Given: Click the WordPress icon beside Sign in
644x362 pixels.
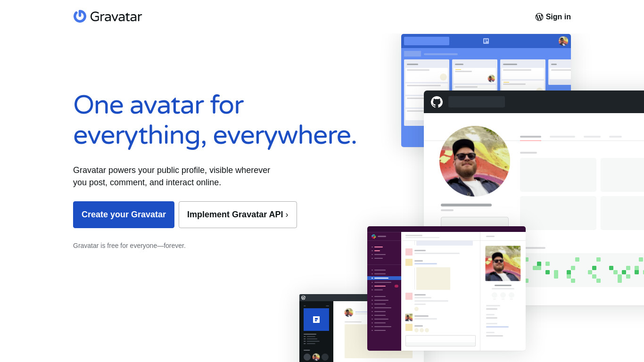Looking at the screenshot, I should (539, 17).
